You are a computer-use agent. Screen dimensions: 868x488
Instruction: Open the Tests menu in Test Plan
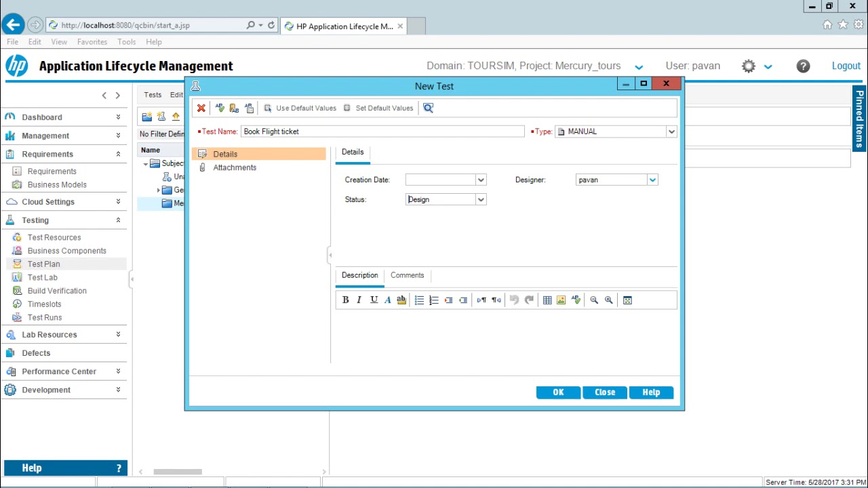click(153, 95)
